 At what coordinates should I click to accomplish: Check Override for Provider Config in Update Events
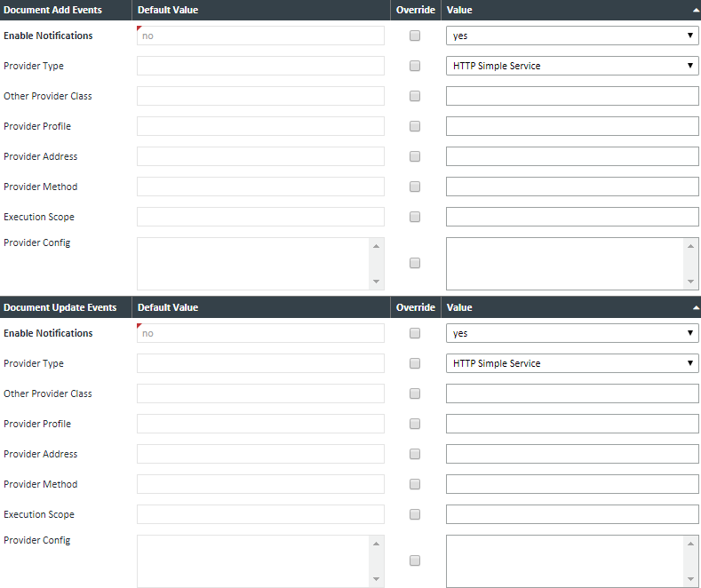[415, 560]
